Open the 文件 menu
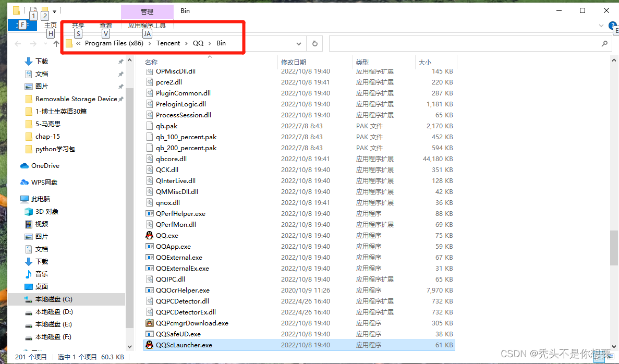 22,25
